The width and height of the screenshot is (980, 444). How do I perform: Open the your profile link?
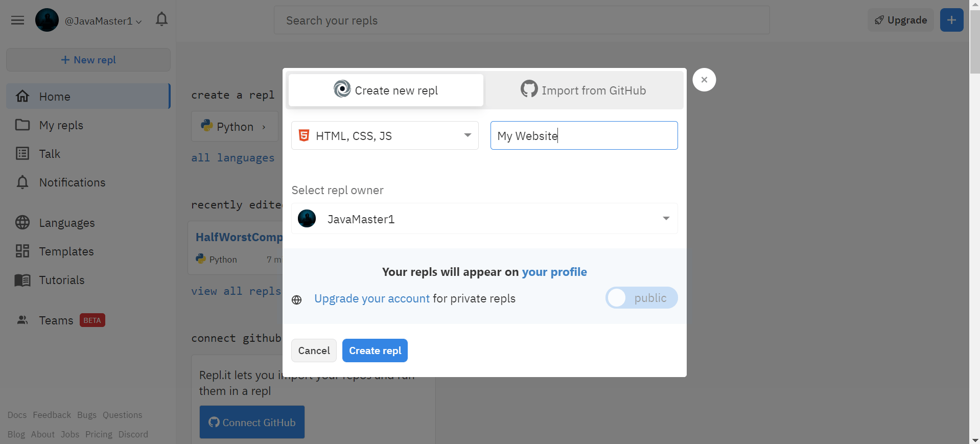coord(554,272)
